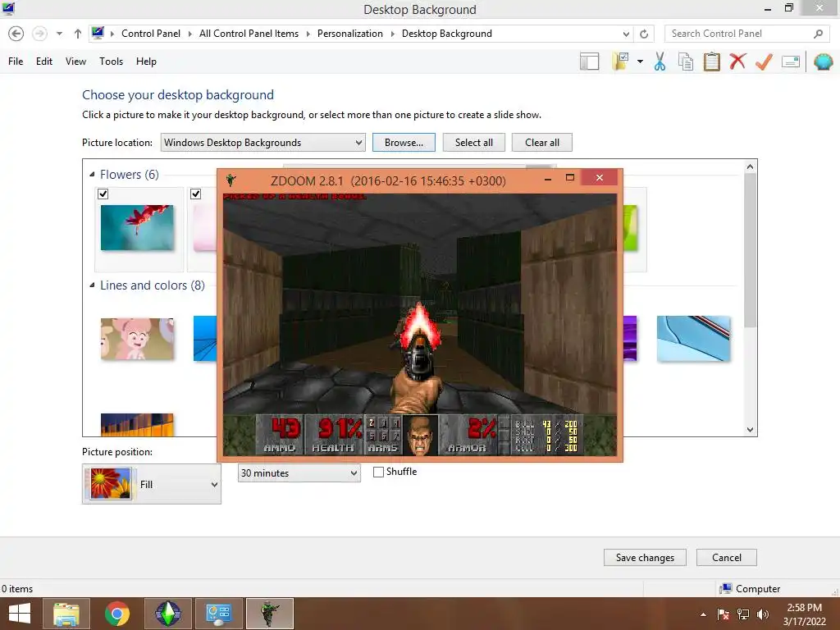Click the orange checkmark icon
The width and height of the screenshot is (840, 630).
(x=764, y=62)
